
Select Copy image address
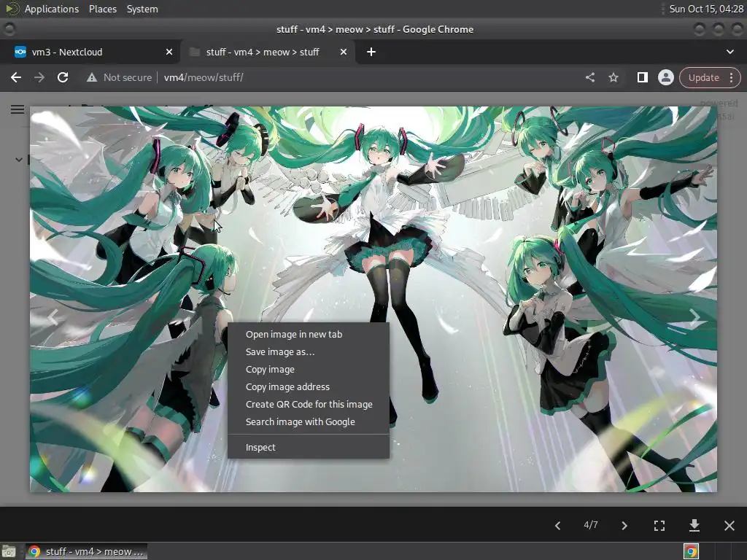coord(309,386)
